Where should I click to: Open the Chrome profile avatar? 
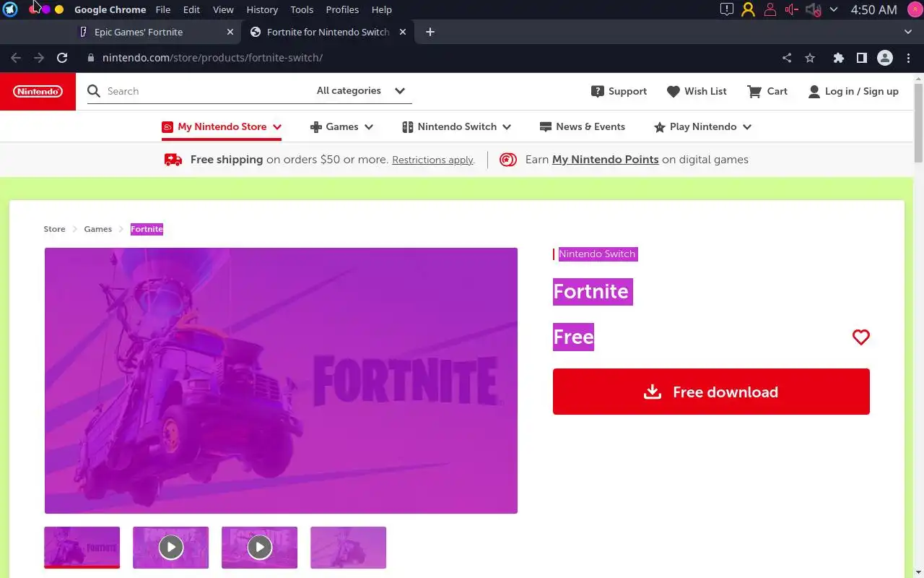tap(885, 58)
